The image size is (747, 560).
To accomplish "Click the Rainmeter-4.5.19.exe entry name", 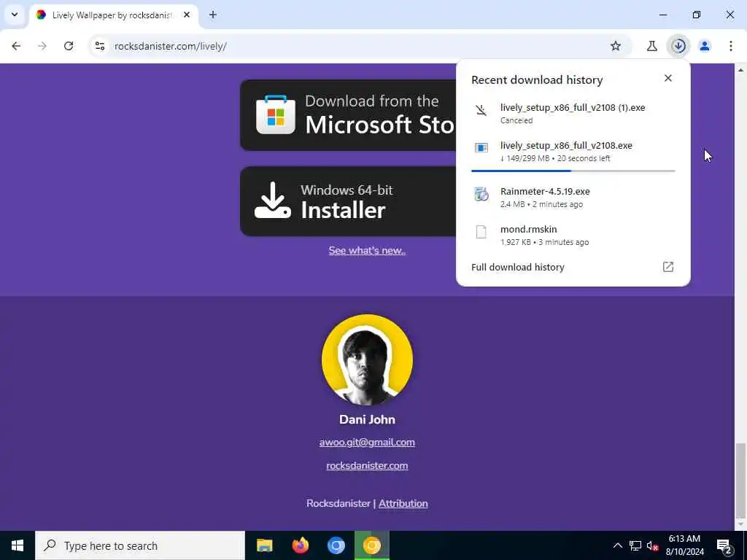I will pos(545,192).
